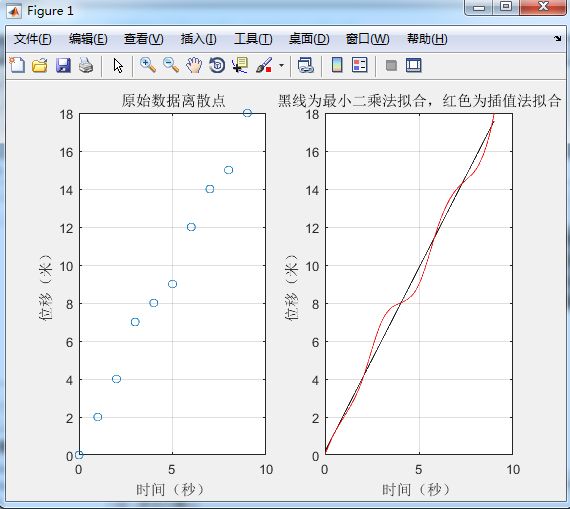Click the right subplot title about 最小二乘法拟合
This screenshot has height=509, width=570.
click(x=420, y=101)
